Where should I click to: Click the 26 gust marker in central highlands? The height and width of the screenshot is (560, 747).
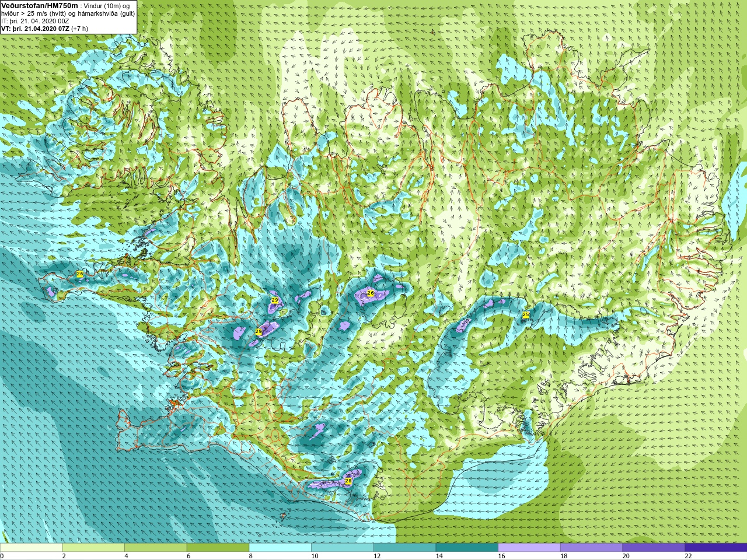(x=370, y=293)
